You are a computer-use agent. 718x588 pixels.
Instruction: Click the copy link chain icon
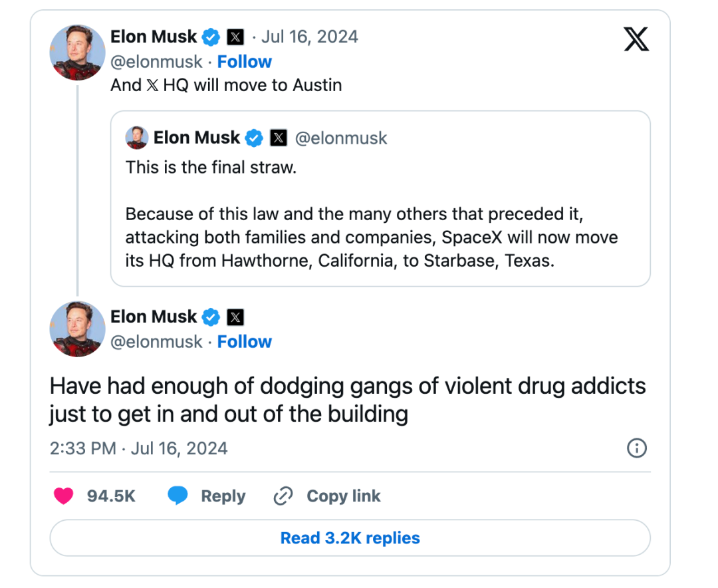click(284, 496)
